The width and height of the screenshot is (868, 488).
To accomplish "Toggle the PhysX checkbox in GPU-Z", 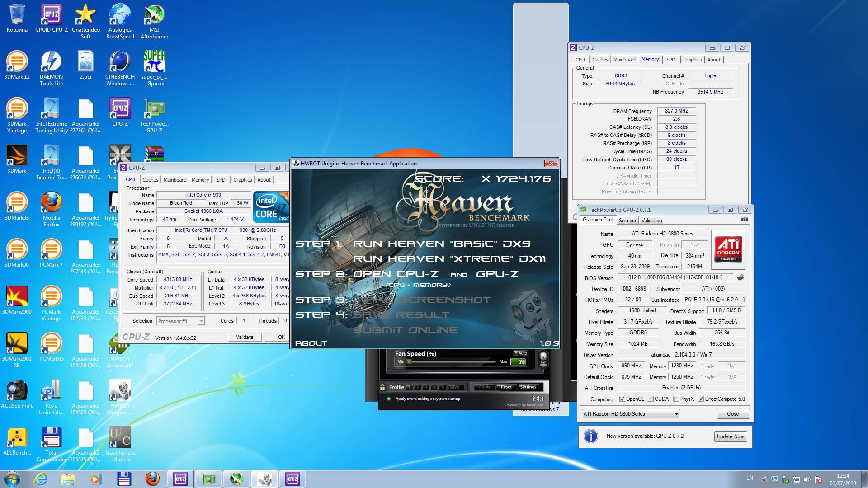I will (676, 399).
